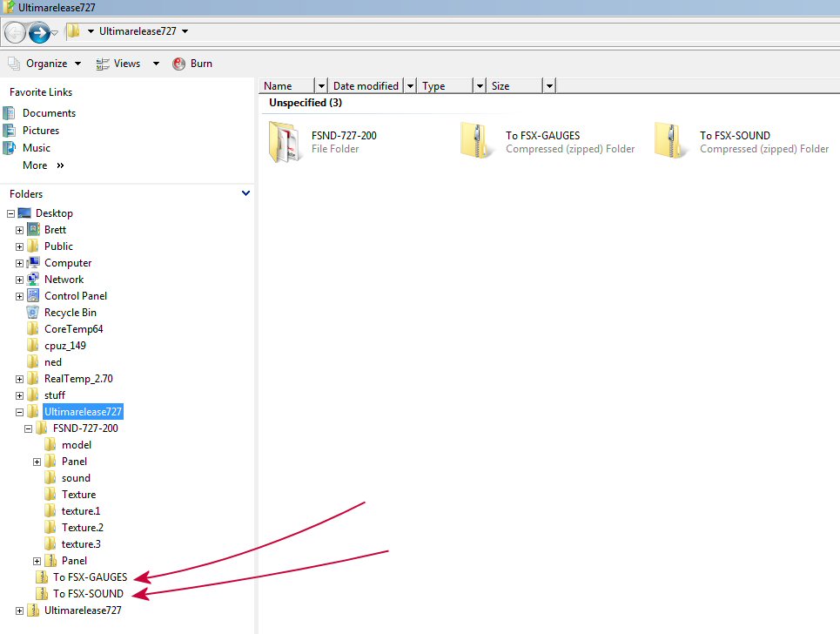Open the To FSX-GAUGES zipped folder icon
Screen dimensions: 840x634
point(479,142)
